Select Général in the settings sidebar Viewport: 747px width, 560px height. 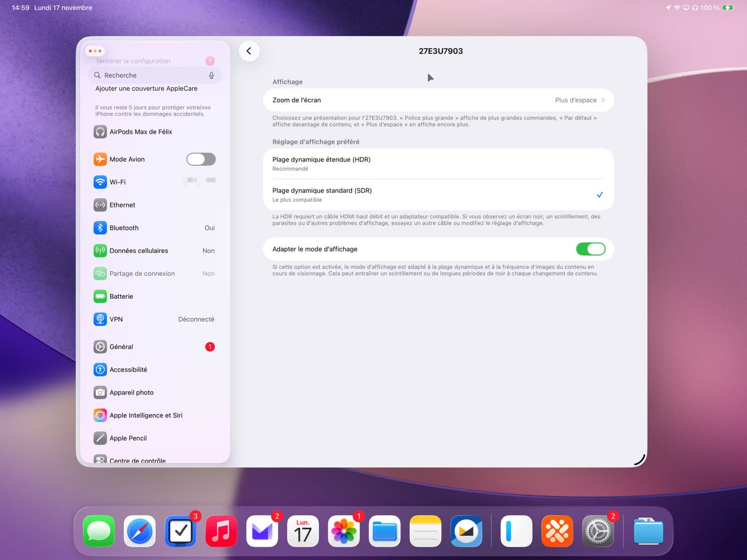coord(154,347)
